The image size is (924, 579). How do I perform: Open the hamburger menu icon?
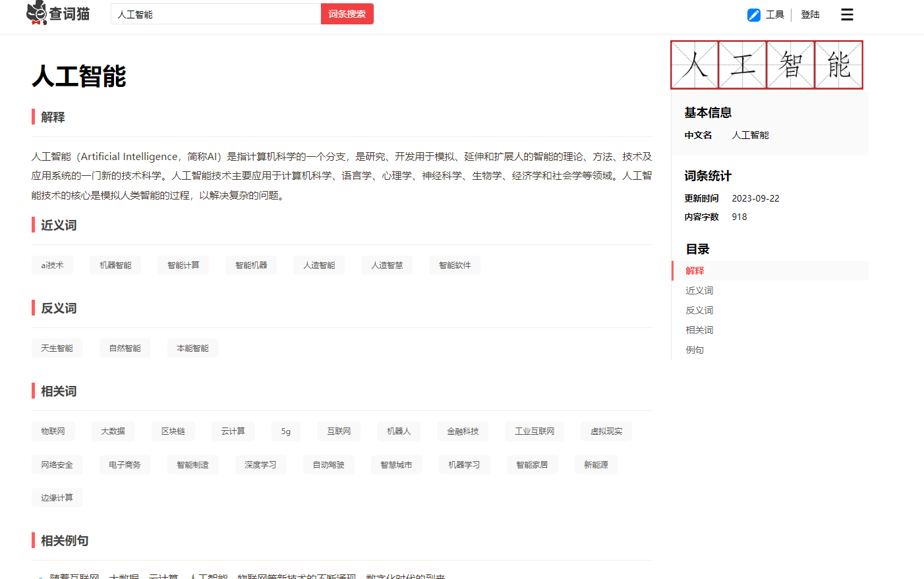click(x=847, y=14)
